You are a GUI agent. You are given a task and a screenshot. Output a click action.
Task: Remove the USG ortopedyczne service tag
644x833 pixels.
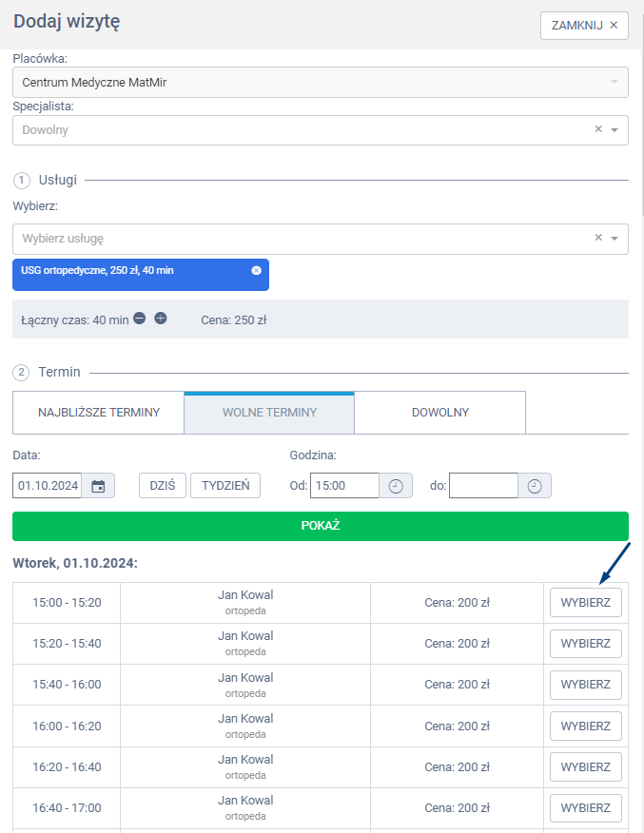pyautogui.click(x=256, y=271)
